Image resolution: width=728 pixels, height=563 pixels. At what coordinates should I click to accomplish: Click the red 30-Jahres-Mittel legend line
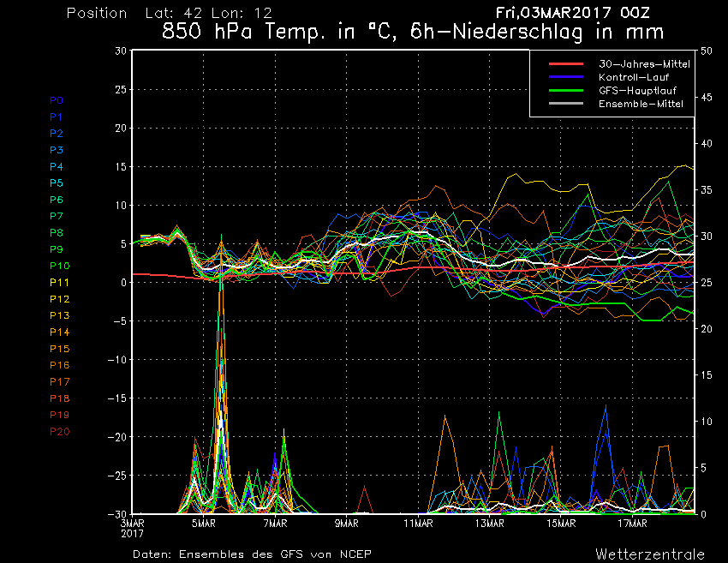click(x=566, y=64)
